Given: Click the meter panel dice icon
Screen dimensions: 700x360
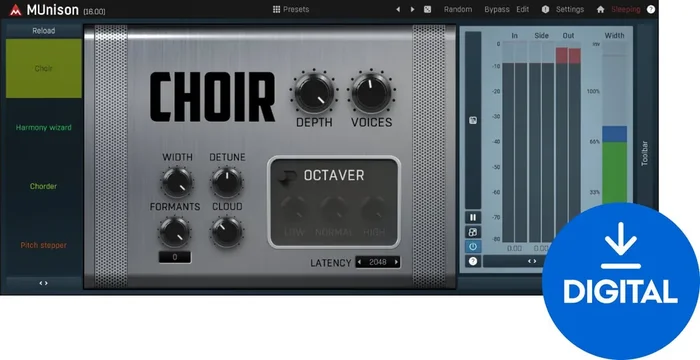Looking at the screenshot, I should [473, 232].
